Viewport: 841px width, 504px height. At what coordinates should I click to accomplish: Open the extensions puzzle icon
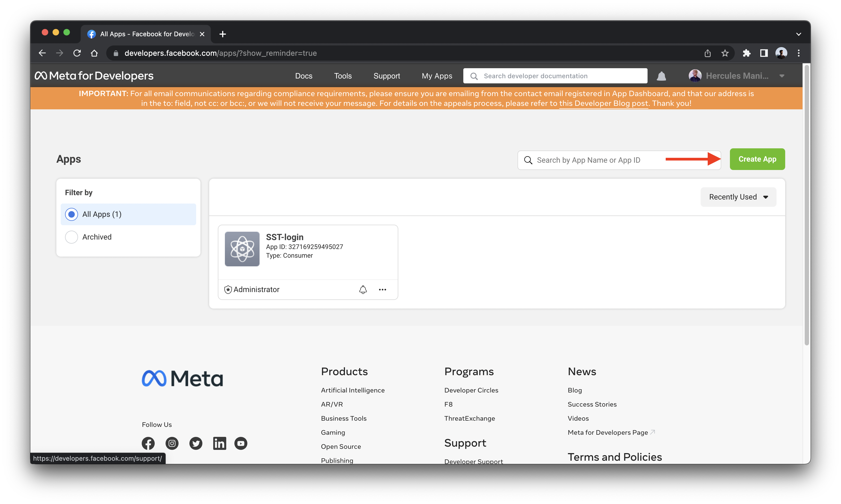746,53
